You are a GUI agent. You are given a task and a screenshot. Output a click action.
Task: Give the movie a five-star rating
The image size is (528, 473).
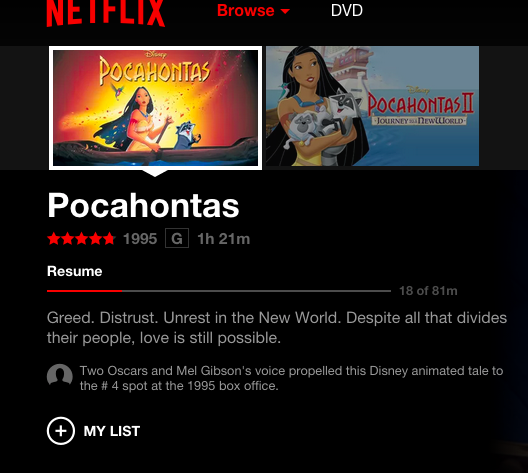(x=109, y=239)
